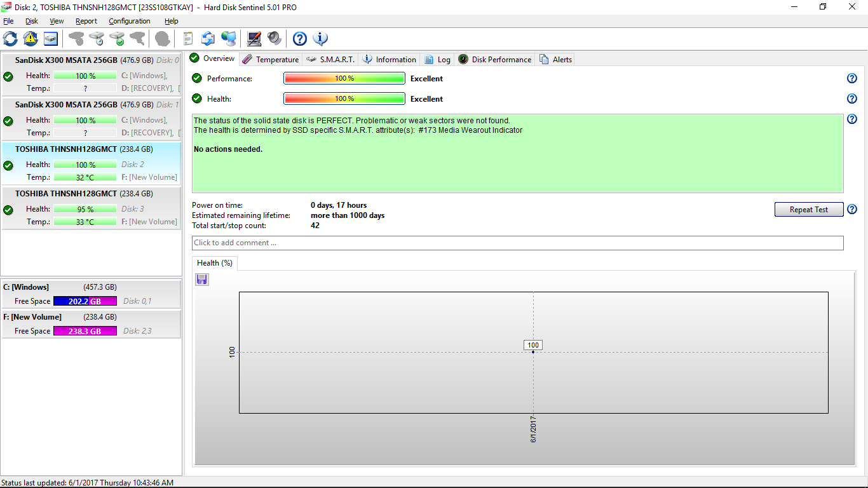Click help icon next to Repeat Test
Screen dimensions: 868x488
point(852,209)
